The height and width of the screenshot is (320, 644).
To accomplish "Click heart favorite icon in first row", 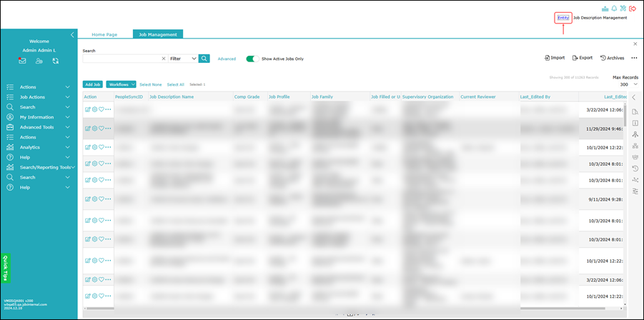I will pyautogui.click(x=101, y=109).
